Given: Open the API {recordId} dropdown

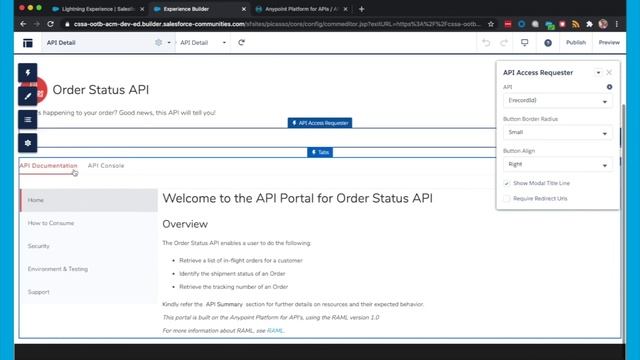Looking at the screenshot, I should tap(558, 100).
